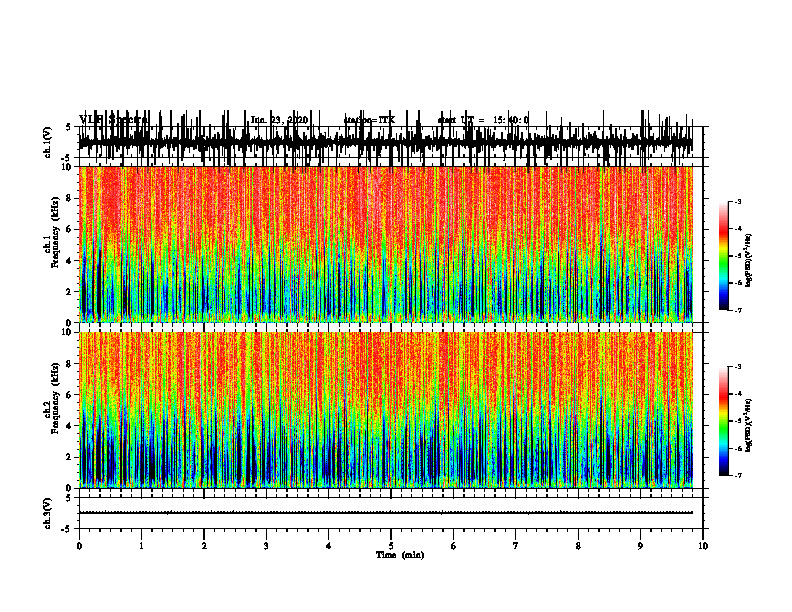Click the 'VLF Spectra' title text
This screenshot has height=612, width=792.
pos(113,120)
